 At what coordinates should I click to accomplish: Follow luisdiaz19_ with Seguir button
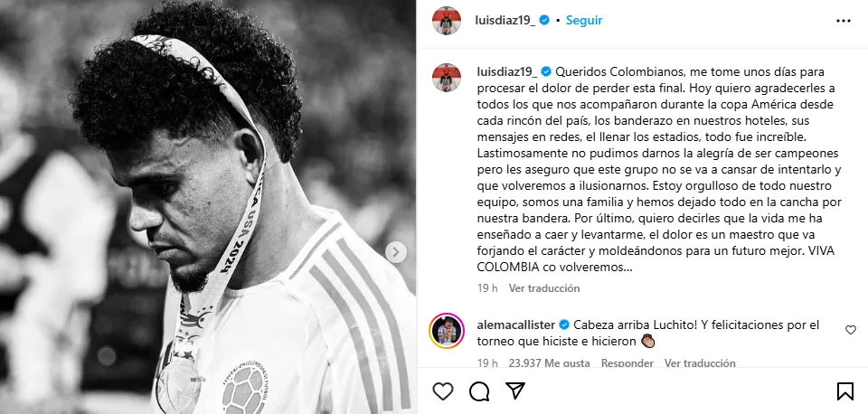click(x=584, y=21)
